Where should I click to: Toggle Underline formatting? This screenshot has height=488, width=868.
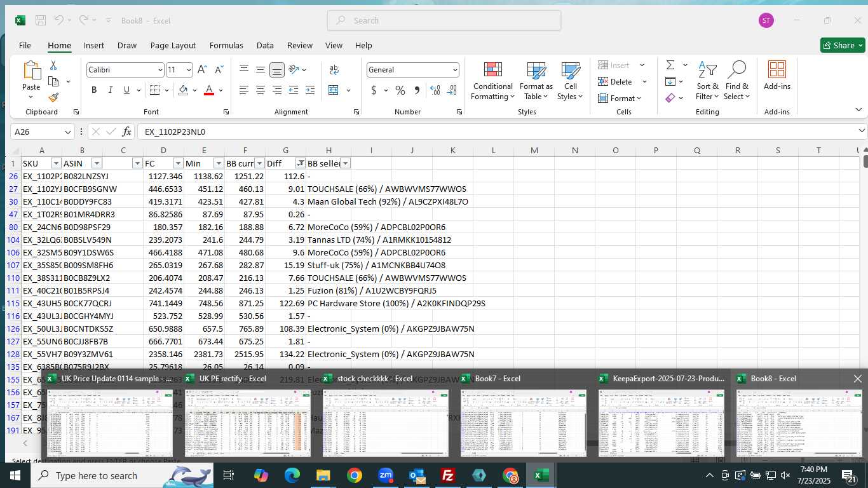point(127,90)
